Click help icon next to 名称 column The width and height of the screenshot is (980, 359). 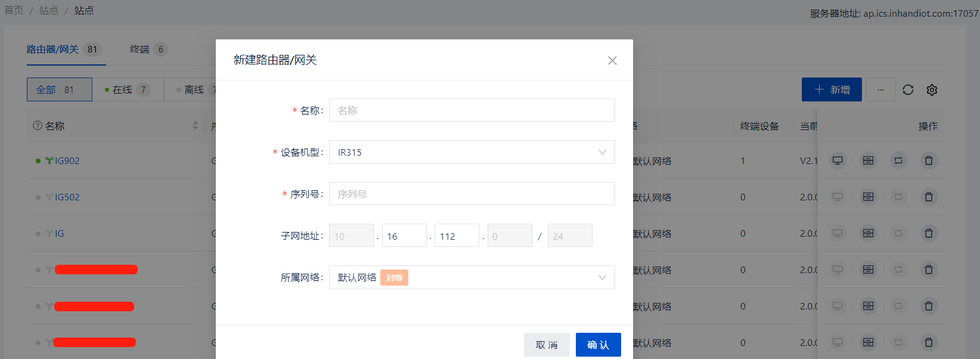pos(38,126)
